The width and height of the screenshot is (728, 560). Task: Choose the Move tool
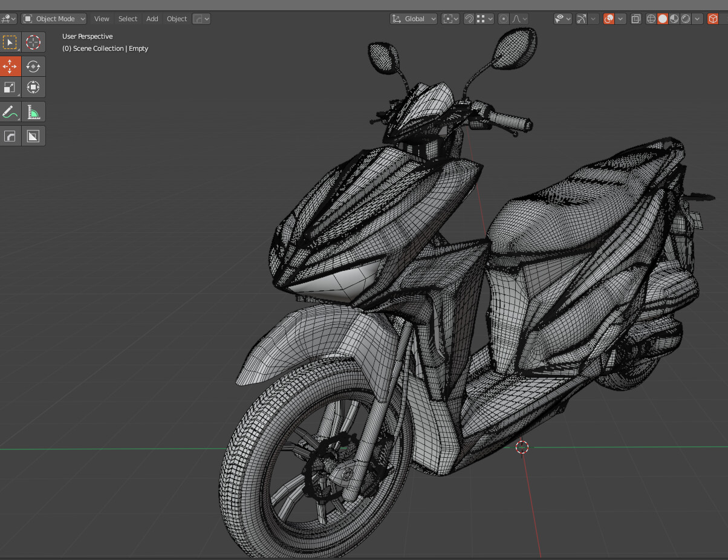[x=10, y=66]
